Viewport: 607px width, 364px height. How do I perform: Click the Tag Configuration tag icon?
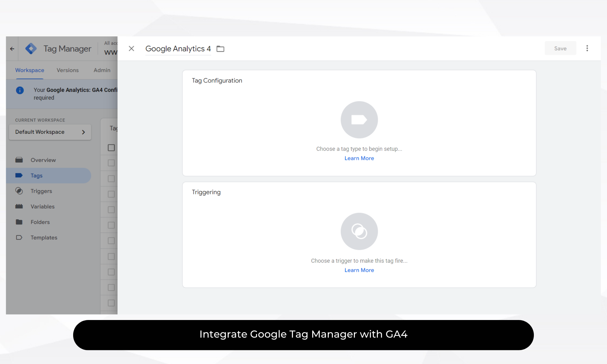click(x=359, y=120)
